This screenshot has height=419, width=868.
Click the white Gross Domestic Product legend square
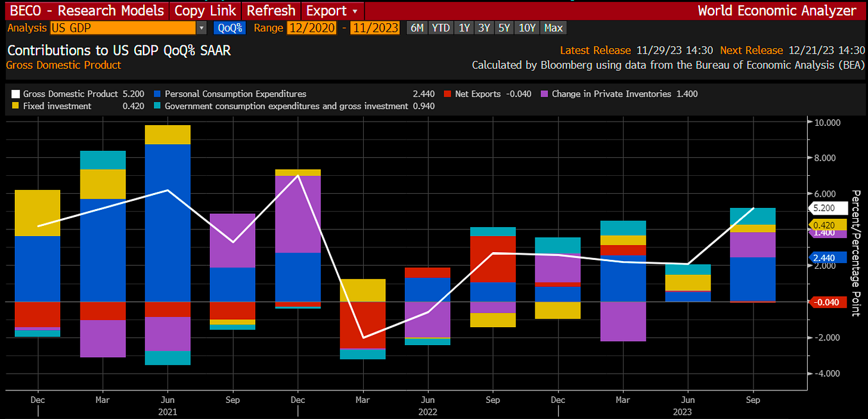(x=15, y=94)
